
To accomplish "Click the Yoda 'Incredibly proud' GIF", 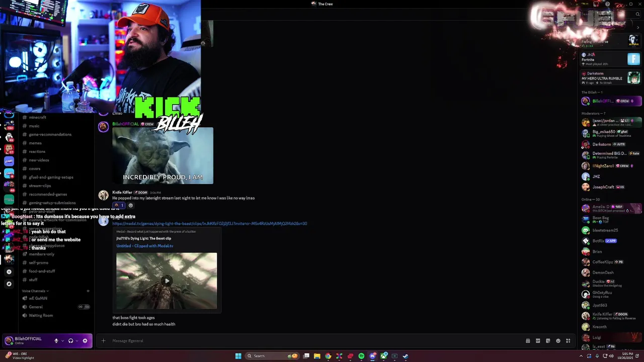I will click(163, 155).
